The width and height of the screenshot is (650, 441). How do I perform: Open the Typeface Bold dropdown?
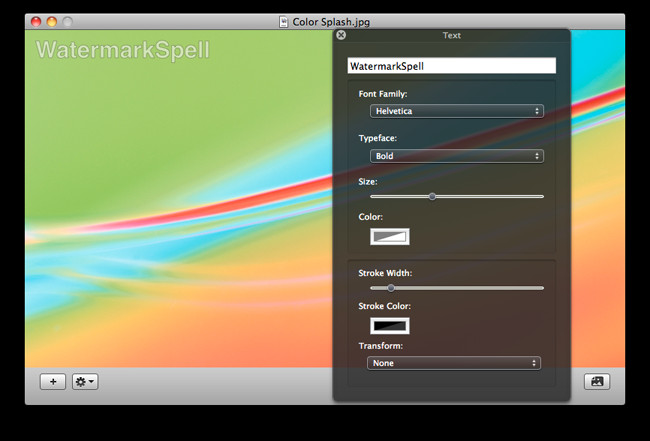point(456,156)
